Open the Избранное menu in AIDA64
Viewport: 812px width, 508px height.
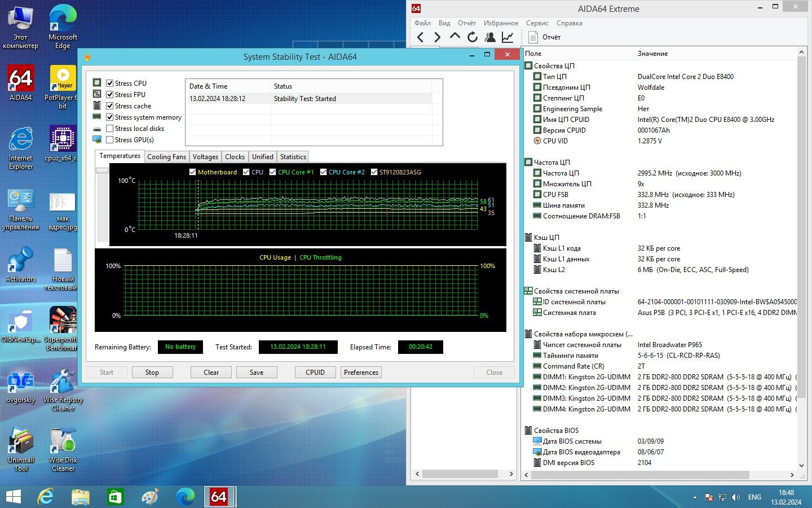501,23
